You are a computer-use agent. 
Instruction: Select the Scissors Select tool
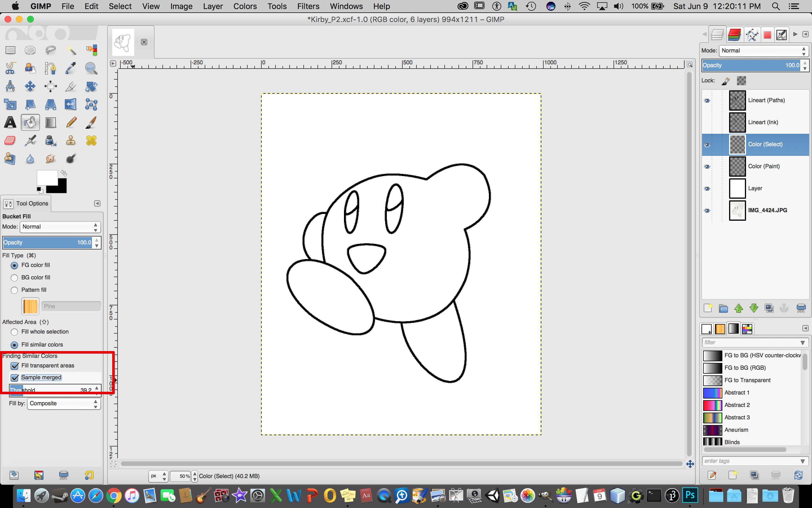(10, 68)
